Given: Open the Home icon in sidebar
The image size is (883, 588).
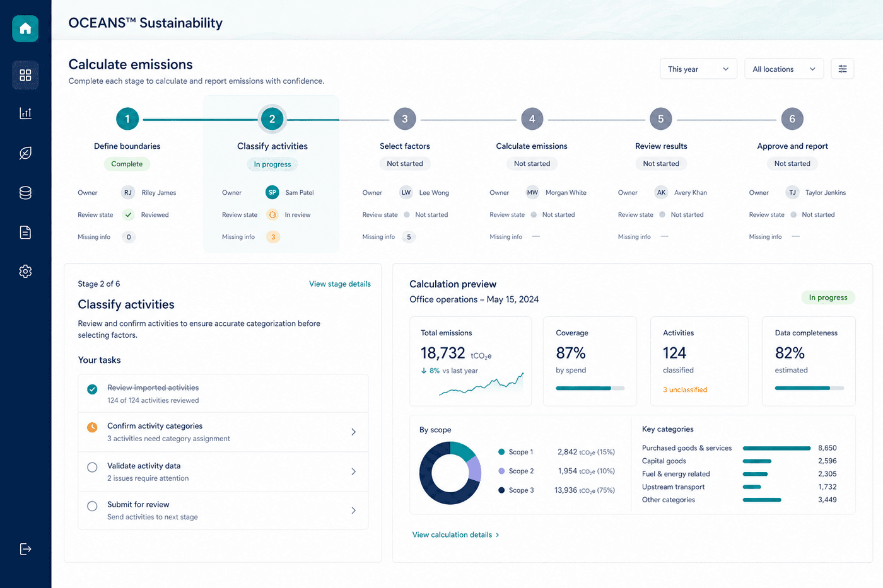Looking at the screenshot, I should (x=25, y=28).
